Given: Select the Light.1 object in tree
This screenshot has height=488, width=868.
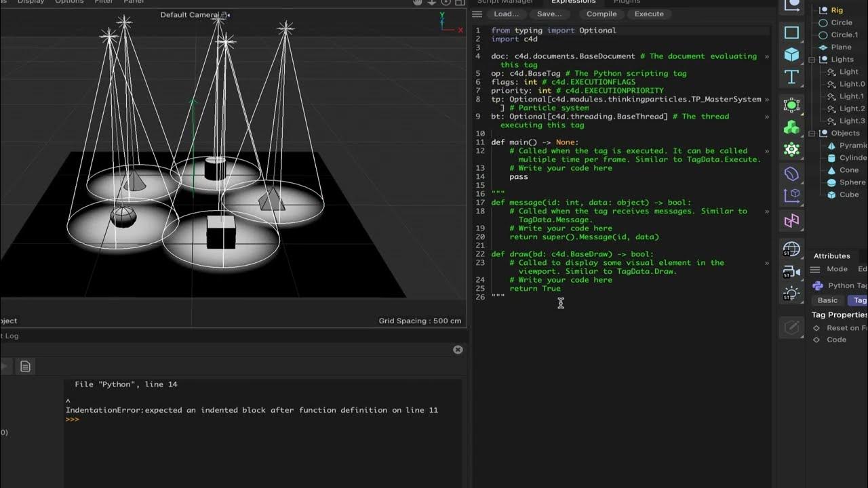Looking at the screenshot, I should 852,96.
